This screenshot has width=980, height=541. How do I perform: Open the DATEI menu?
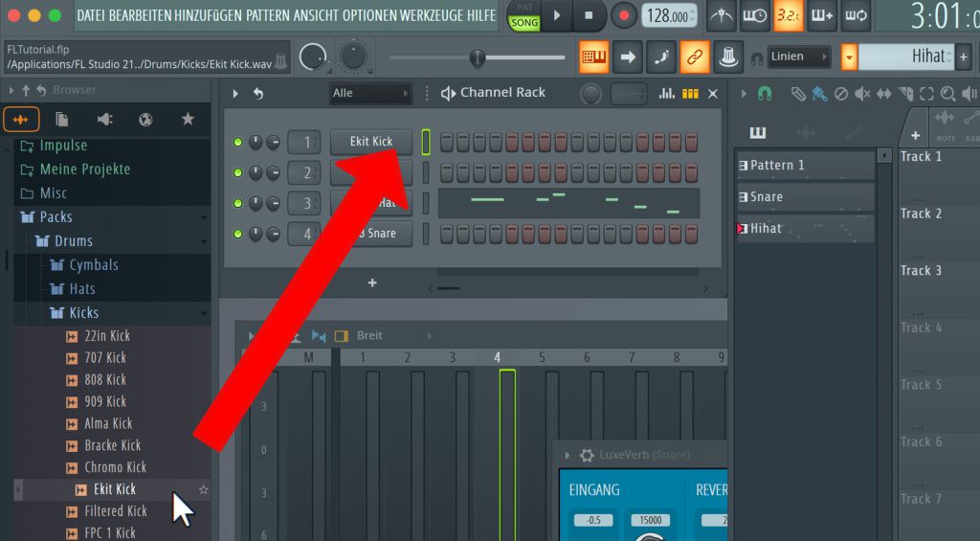(x=91, y=15)
